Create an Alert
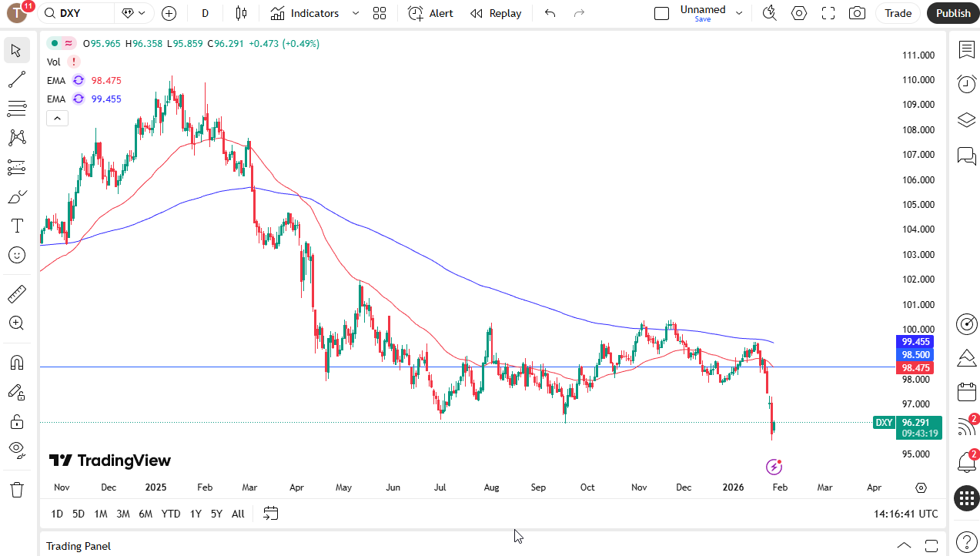The width and height of the screenshot is (980, 556). coord(430,13)
